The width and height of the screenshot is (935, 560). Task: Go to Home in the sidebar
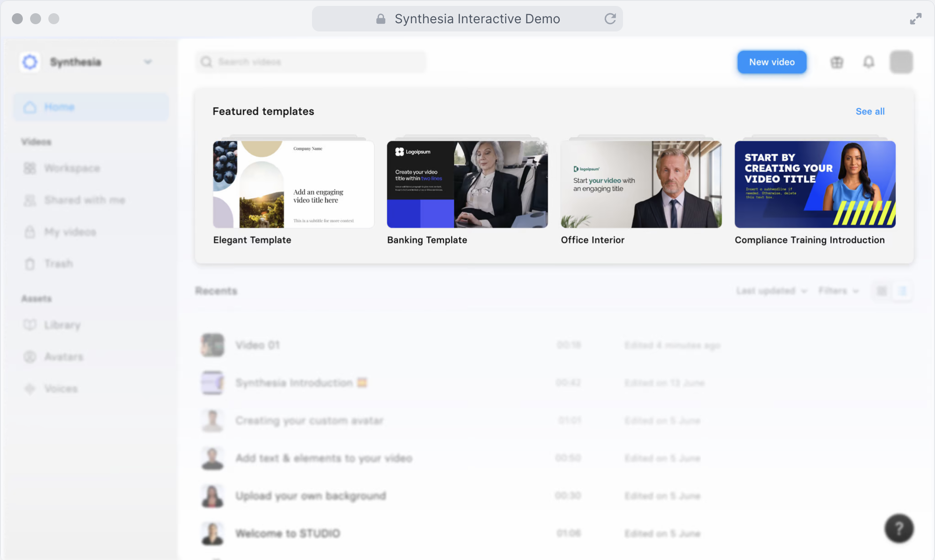59,107
